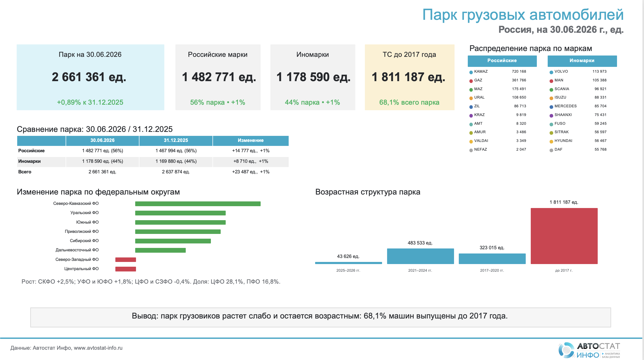Click the 43 626 ед. bar label
Viewport: 644px width, 360px height.
coord(348,256)
